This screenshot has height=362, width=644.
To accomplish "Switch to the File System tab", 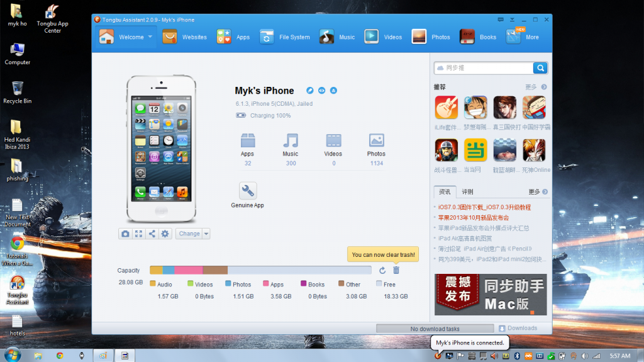I will pos(285,37).
